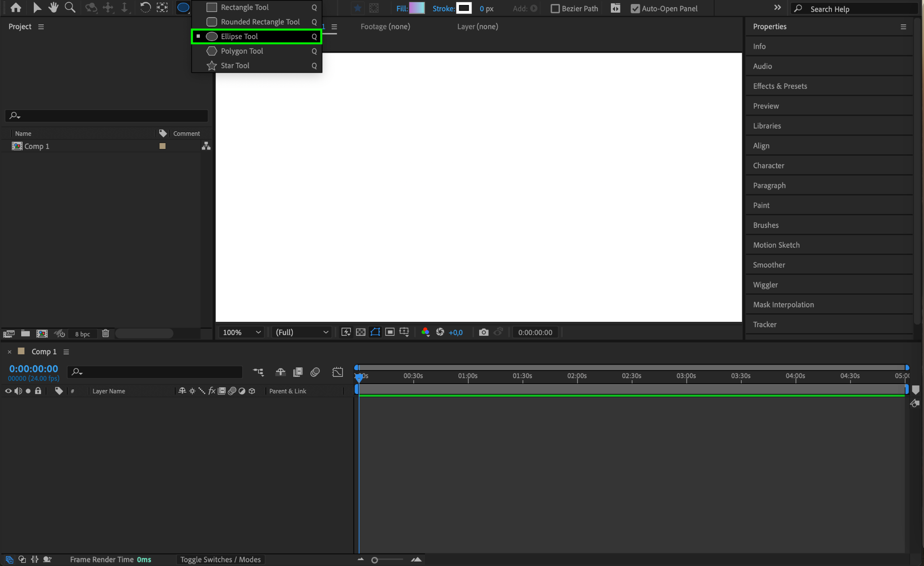Open the Effects & Presets panel
The width and height of the screenshot is (924, 566).
click(780, 86)
